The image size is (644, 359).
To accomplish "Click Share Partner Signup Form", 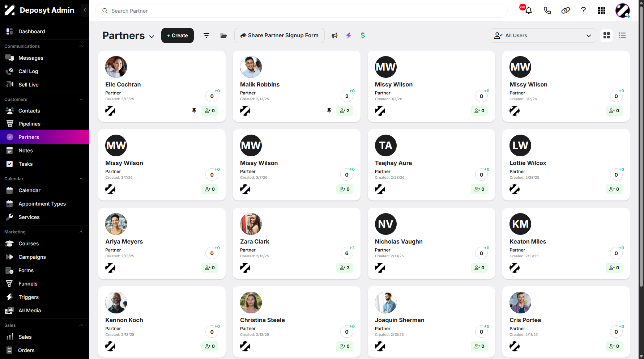I will [x=280, y=35].
